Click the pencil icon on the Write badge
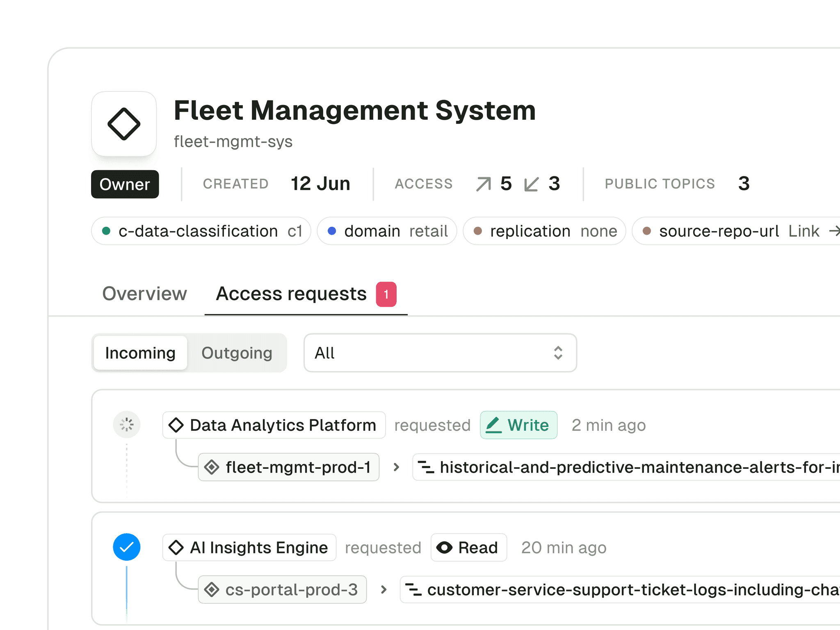840x630 pixels. click(494, 425)
